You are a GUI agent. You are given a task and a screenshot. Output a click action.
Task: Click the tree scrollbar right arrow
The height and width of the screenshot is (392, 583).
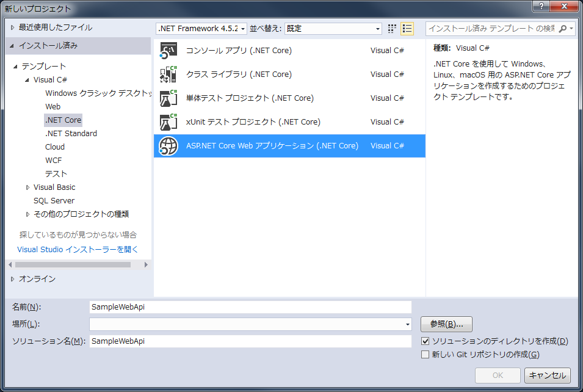click(x=146, y=265)
